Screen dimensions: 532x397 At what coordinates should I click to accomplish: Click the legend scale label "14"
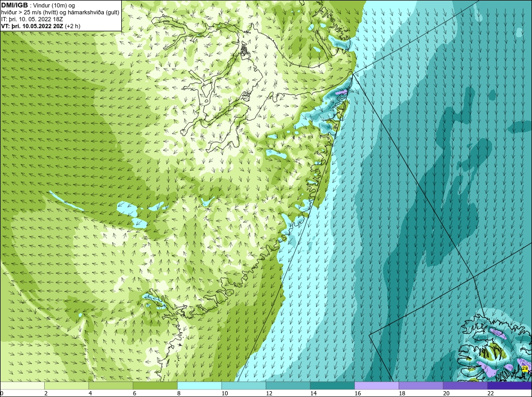313,393
